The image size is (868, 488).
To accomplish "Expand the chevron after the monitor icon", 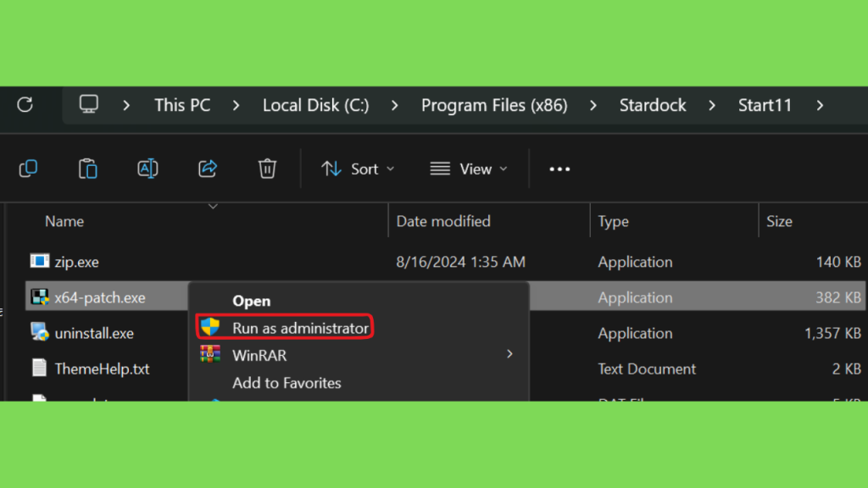I will pyautogui.click(x=126, y=105).
